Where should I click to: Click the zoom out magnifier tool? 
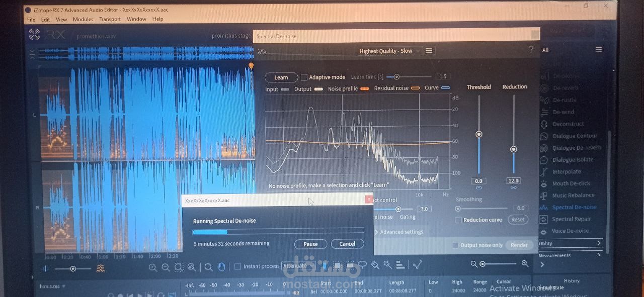click(x=166, y=268)
